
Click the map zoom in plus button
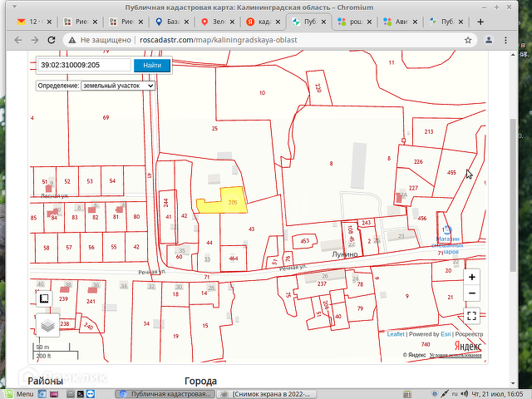[472, 278]
